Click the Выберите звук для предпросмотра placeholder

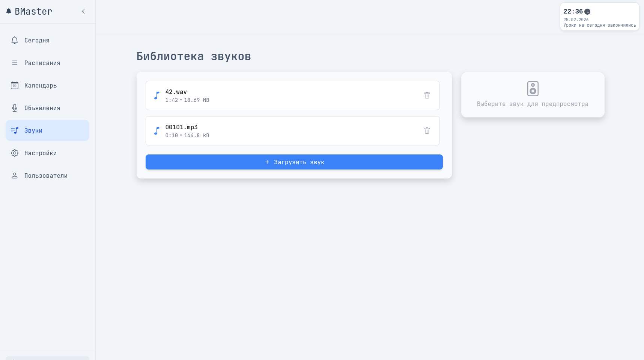point(533,104)
